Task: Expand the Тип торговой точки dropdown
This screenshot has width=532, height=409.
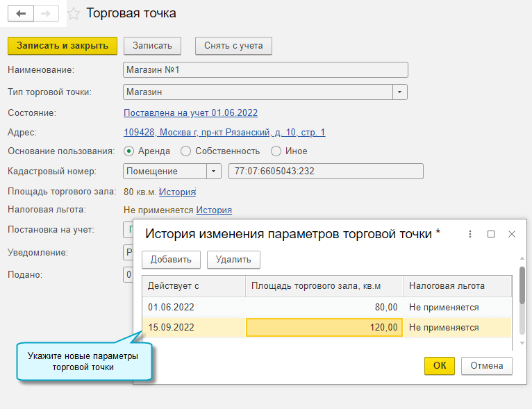Action: point(400,92)
